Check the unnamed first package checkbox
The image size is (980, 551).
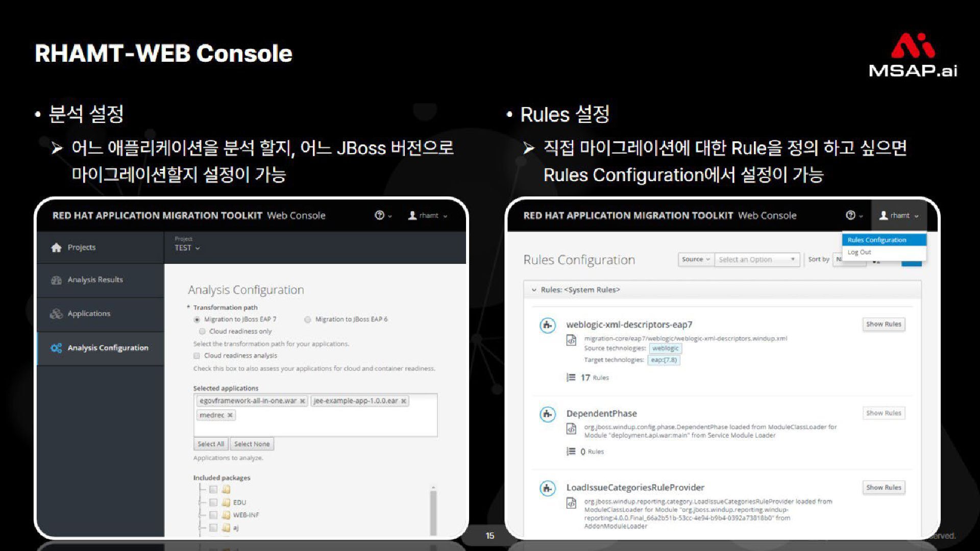click(213, 489)
